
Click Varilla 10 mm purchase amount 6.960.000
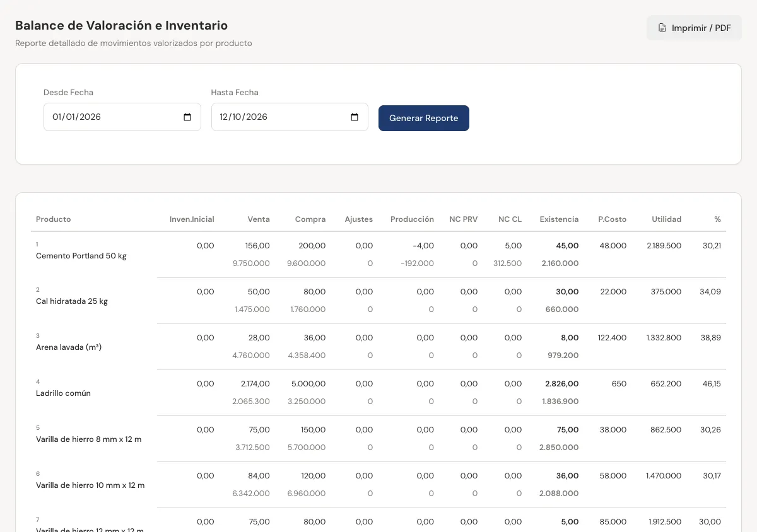(x=307, y=494)
